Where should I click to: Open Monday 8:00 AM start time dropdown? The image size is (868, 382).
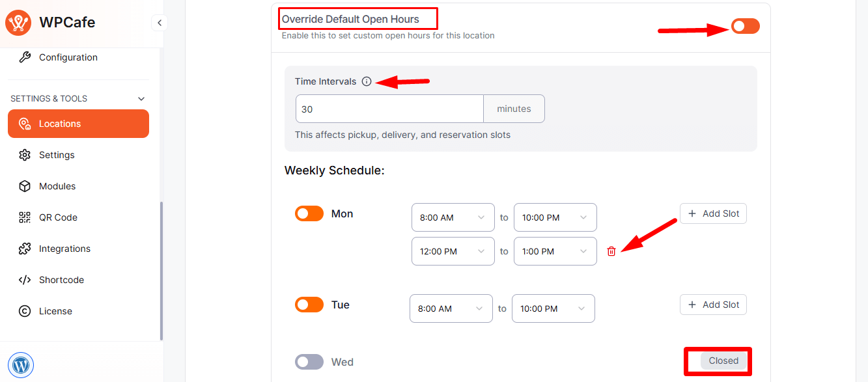coord(453,217)
